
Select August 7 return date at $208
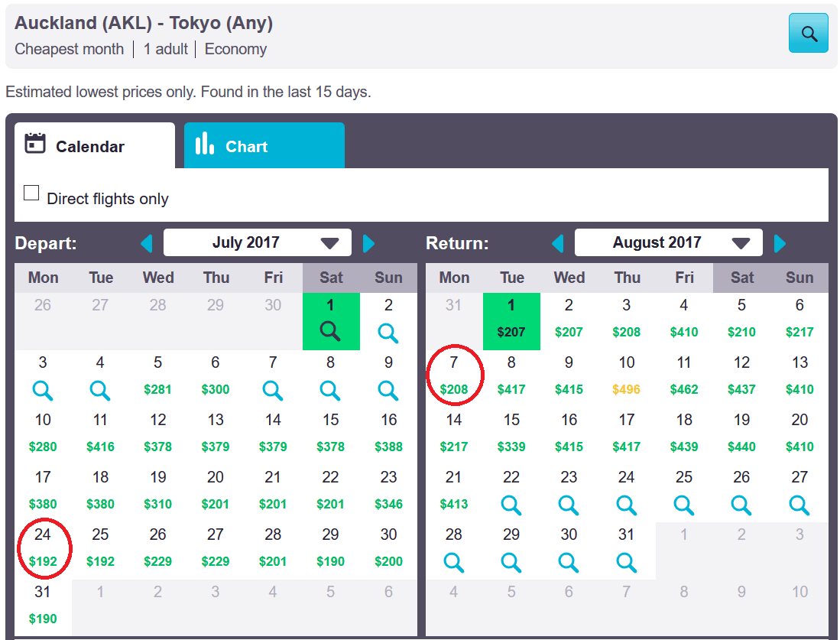pos(454,375)
